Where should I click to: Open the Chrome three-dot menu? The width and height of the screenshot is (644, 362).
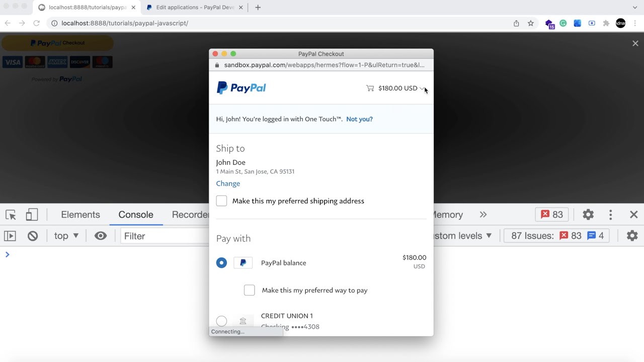click(635, 23)
